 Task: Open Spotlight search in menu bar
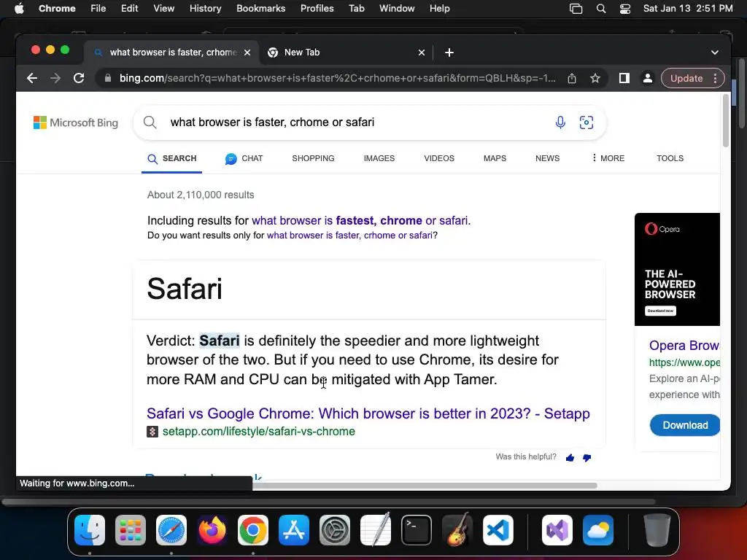[601, 9]
